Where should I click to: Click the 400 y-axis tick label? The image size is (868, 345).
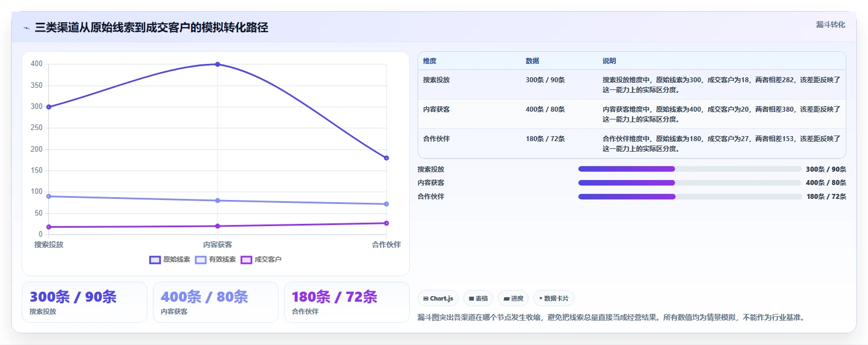tap(37, 64)
